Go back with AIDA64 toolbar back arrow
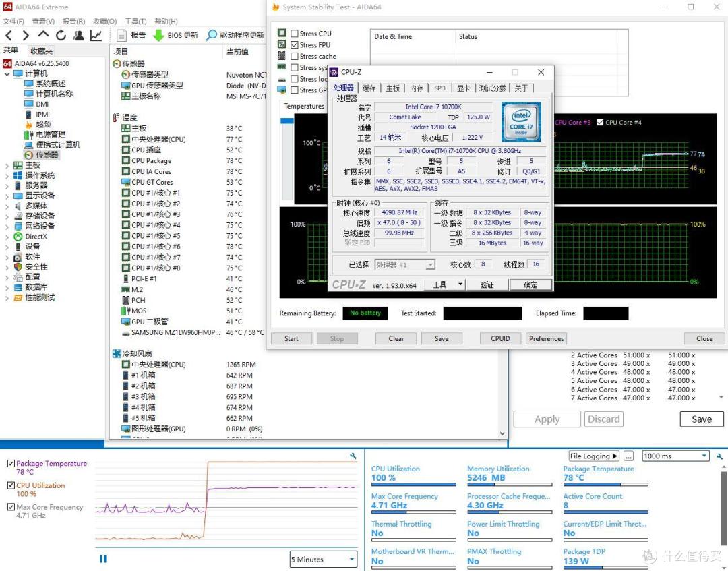 pos(9,36)
